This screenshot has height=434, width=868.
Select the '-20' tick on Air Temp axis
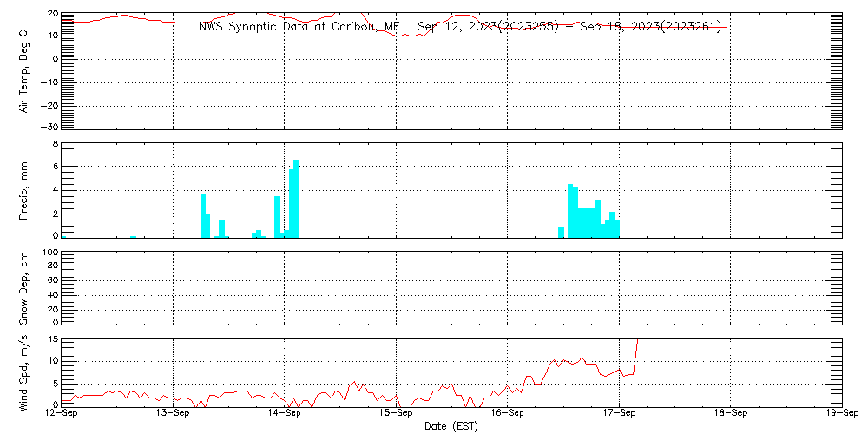click(48, 106)
